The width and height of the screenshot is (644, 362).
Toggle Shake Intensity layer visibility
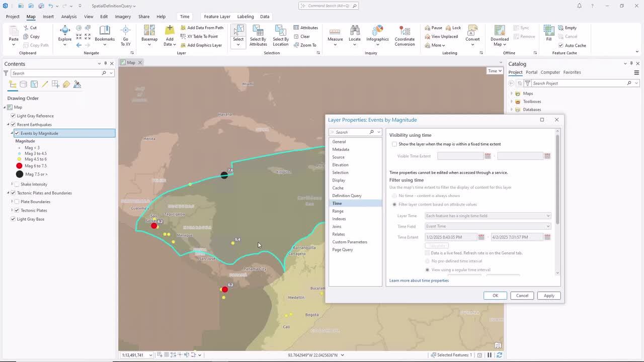[17, 184]
